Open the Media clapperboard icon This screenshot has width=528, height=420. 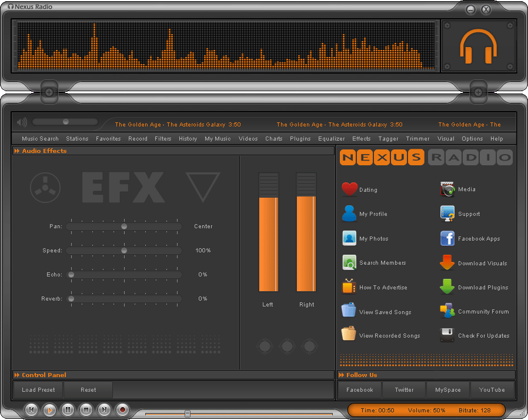[x=447, y=189]
